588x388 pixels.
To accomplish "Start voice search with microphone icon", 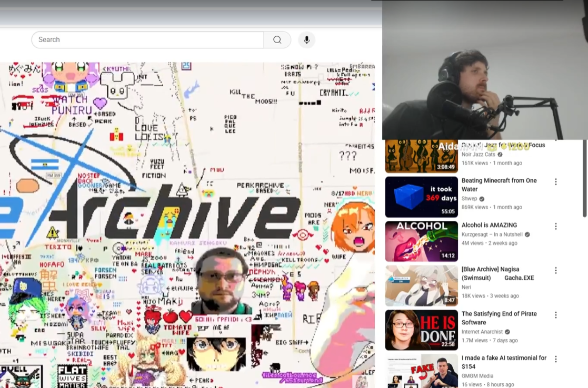I will point(307,40).
